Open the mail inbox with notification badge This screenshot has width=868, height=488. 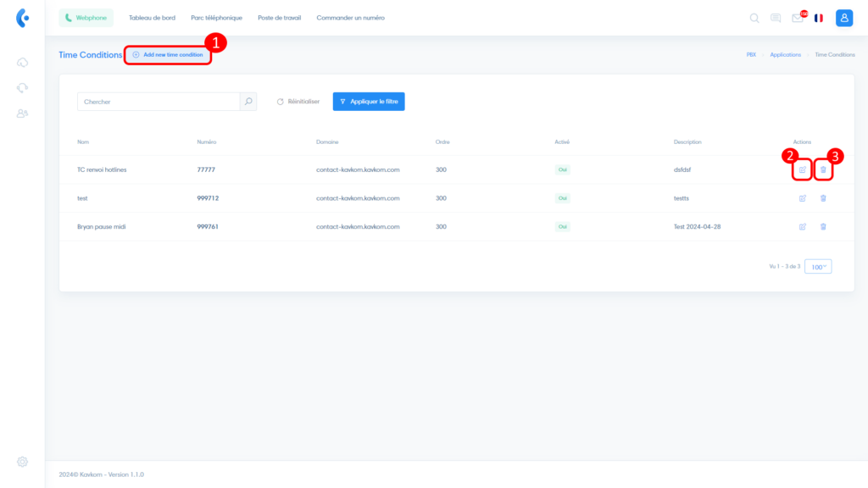(x=797, y=18)
